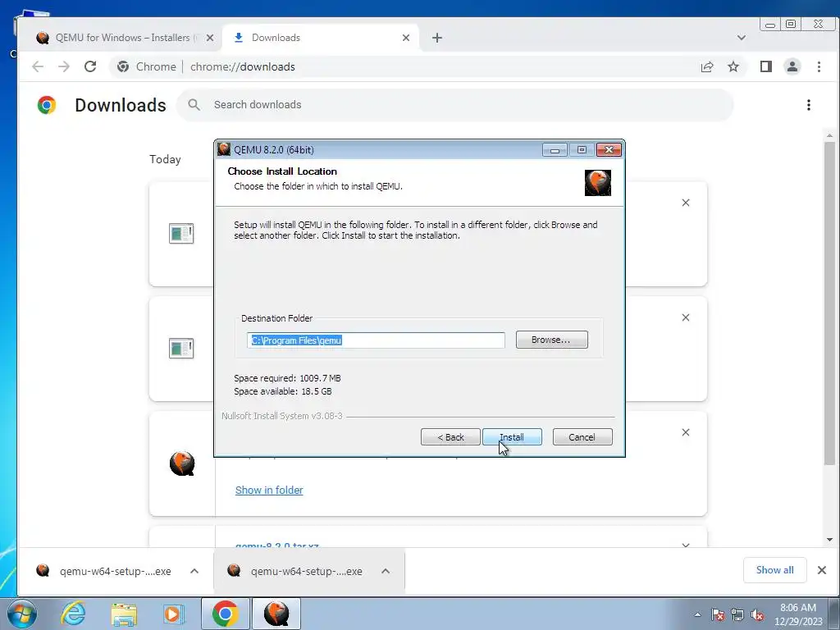Remove third QEMU download entry from list
The image size is (840, 630).
(686, 432)
